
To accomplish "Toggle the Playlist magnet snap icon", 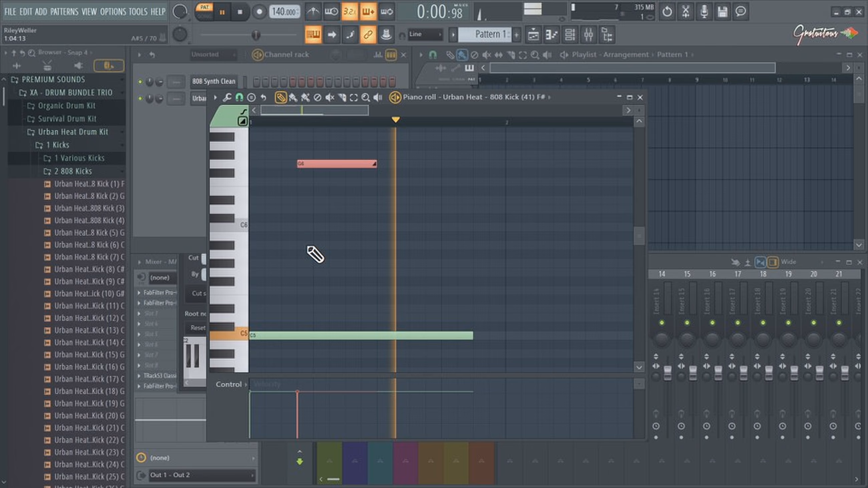I will pyautogui.click(x=433, y=55).
